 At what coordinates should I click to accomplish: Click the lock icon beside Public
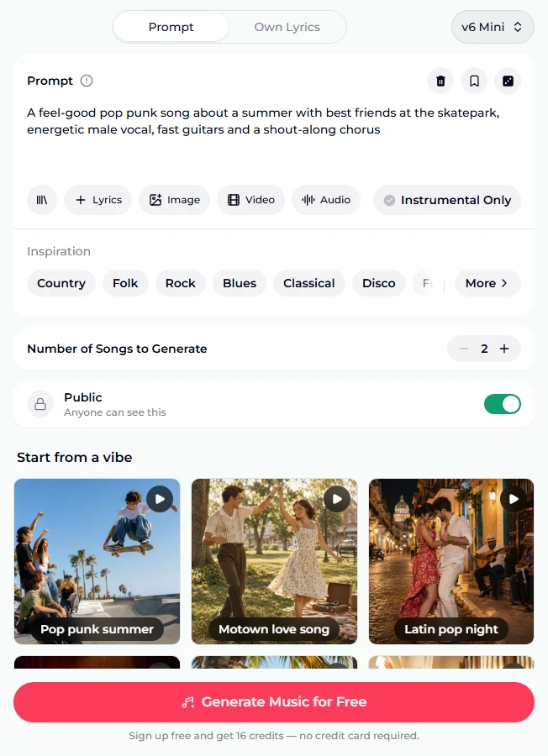[x=40, y=404]
